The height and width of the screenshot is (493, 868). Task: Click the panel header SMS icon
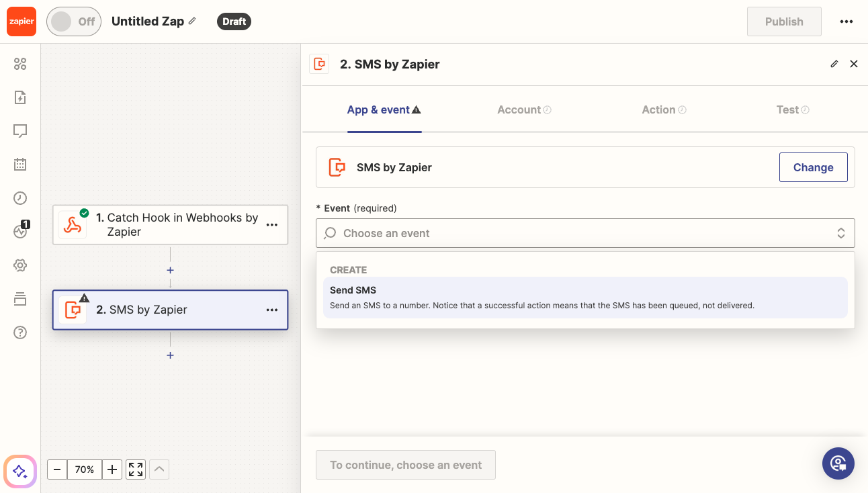point(319,64)
